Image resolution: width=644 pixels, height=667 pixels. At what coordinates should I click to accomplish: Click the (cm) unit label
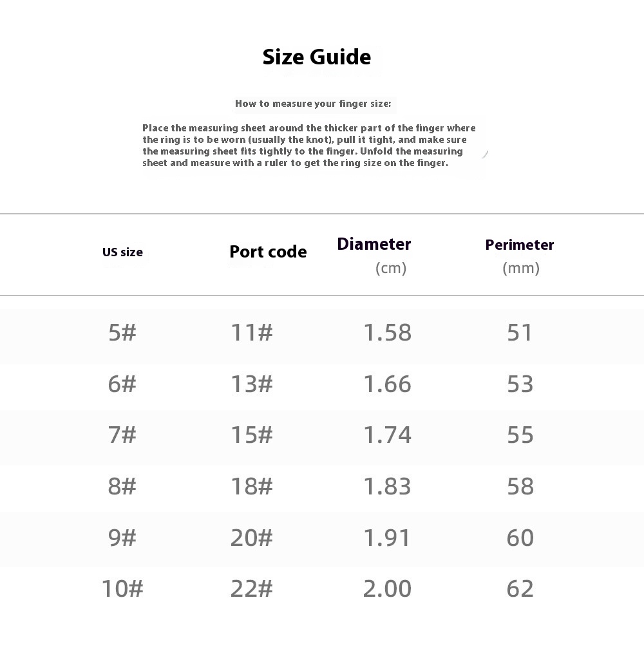391,268
